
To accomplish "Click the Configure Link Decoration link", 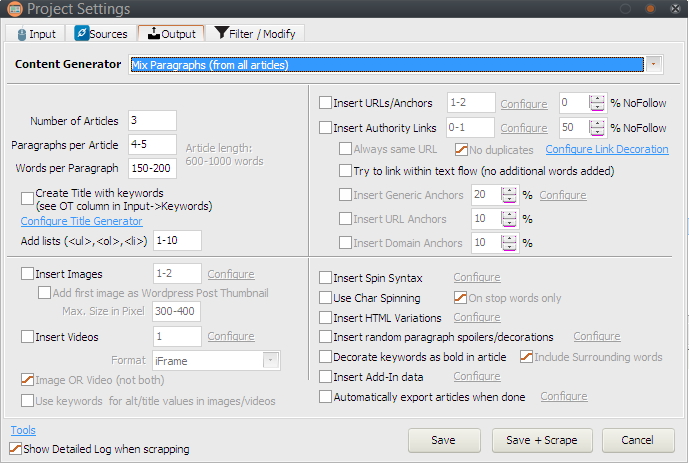I will click(606, 149).
